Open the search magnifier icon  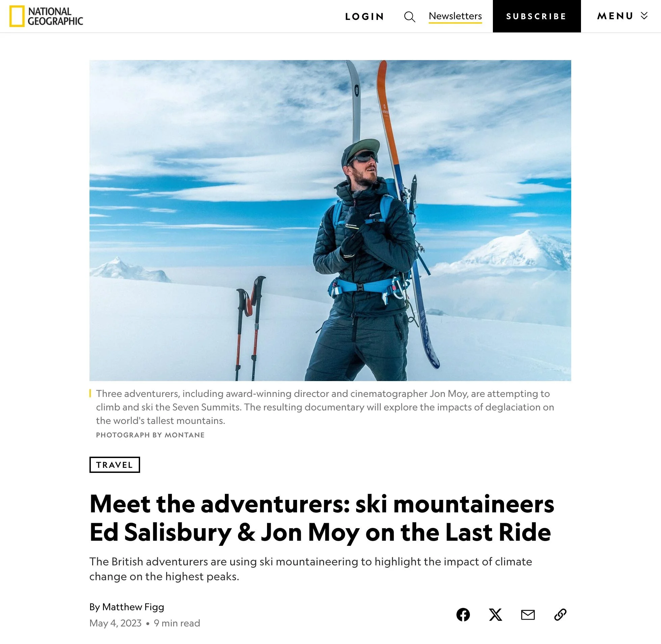point(409,17)
